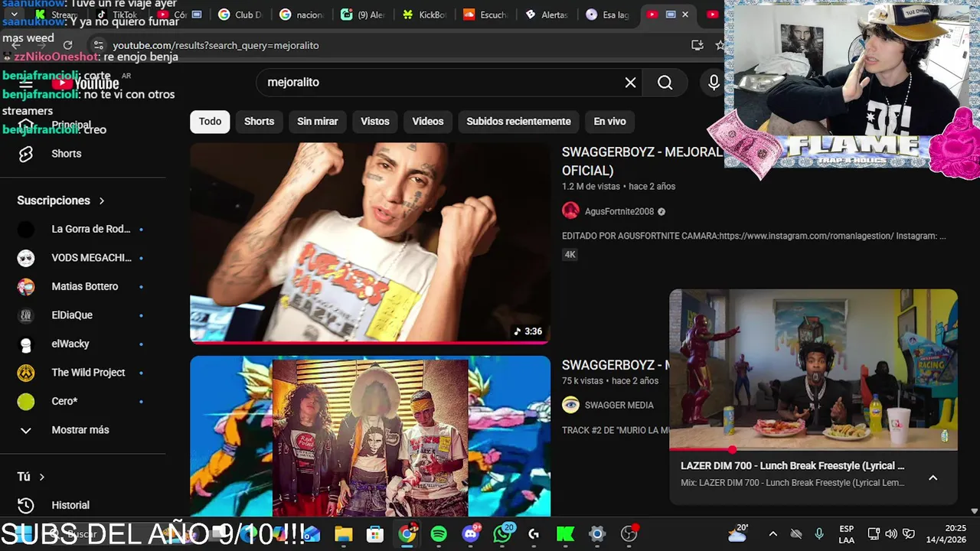The width and height of the screenshot is (980, 551).
Task: Open Spotify from taskbar
Action: click(439, 534)
